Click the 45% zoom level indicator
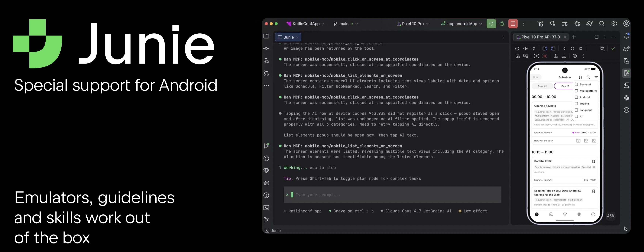 611,216
